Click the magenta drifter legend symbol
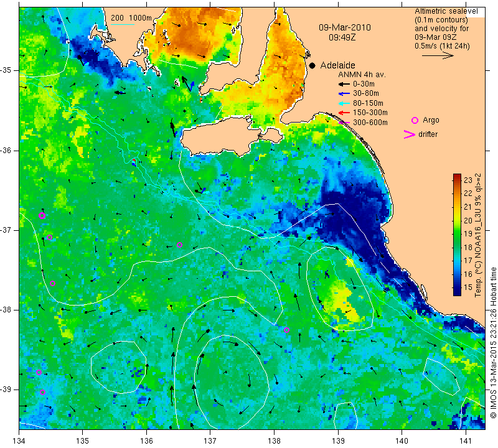The height and width of the screenshot is (448, 498). 409,134
